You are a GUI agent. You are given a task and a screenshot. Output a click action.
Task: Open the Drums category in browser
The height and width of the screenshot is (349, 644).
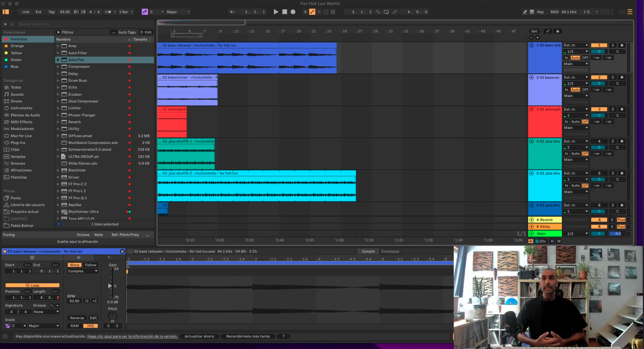pyautogui.click(x=16, y=101)
